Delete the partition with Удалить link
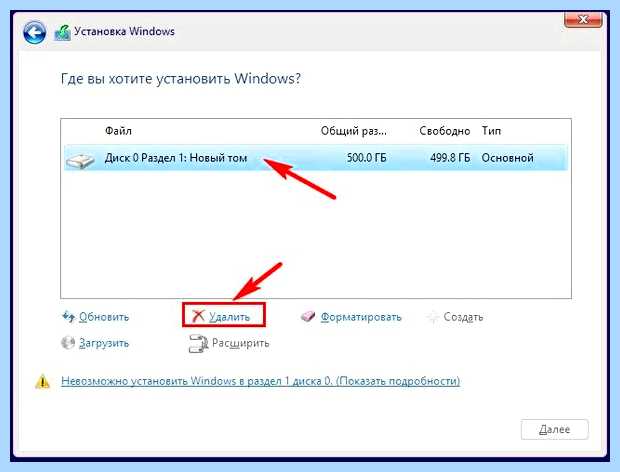 [x=229, y=317]
